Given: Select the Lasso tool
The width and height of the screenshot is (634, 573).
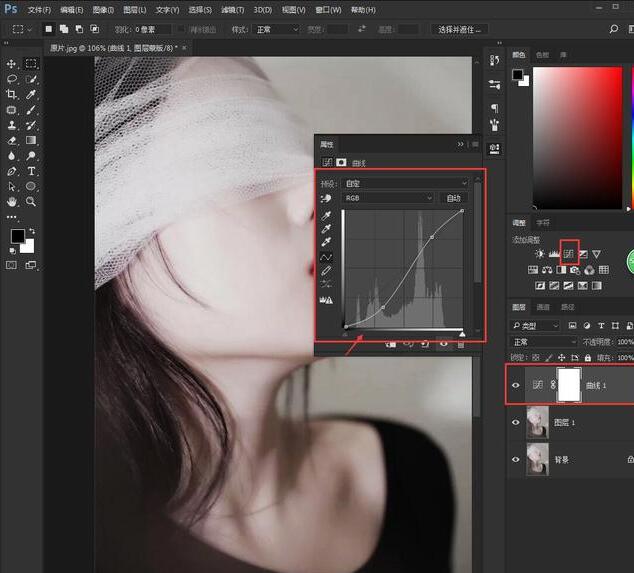Looking at the screenshot, I should pos(12,78).
